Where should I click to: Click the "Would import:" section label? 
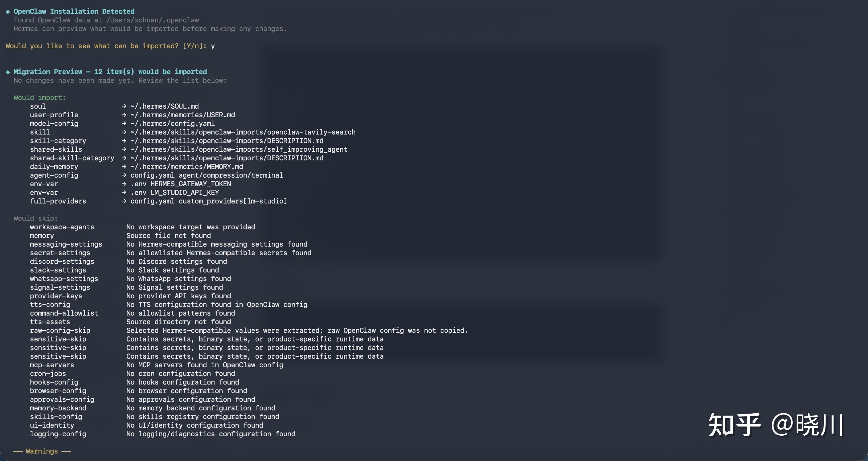39,97
